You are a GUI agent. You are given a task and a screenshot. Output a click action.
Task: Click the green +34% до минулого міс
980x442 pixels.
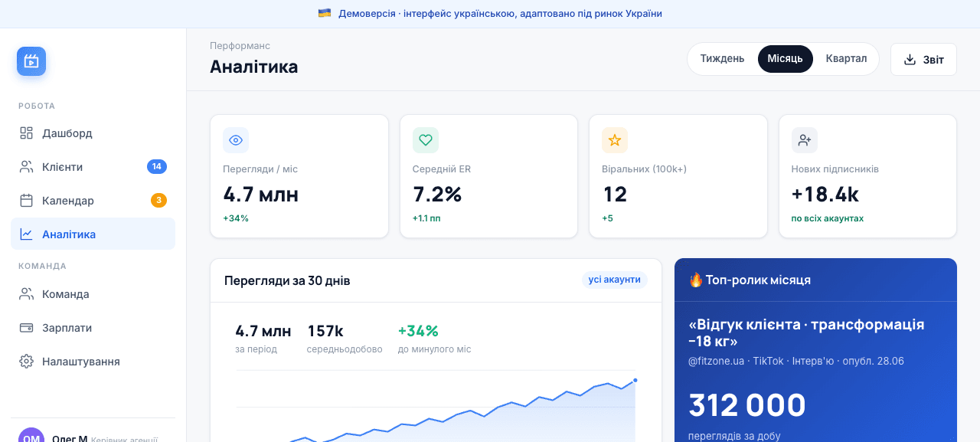(x=418, y=331)
